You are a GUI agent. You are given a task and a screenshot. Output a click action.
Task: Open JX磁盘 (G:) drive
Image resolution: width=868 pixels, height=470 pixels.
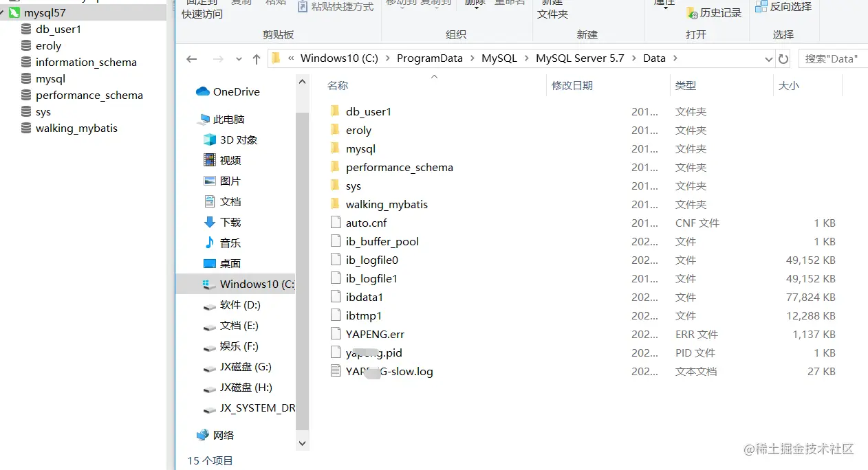click(x=238, y=366)
